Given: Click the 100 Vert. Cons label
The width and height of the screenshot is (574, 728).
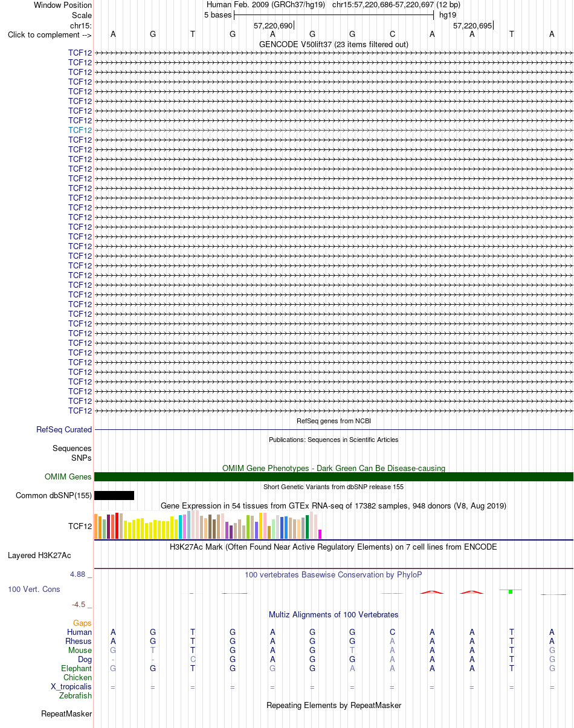Looking at the screenshot, I should [34, 589].
